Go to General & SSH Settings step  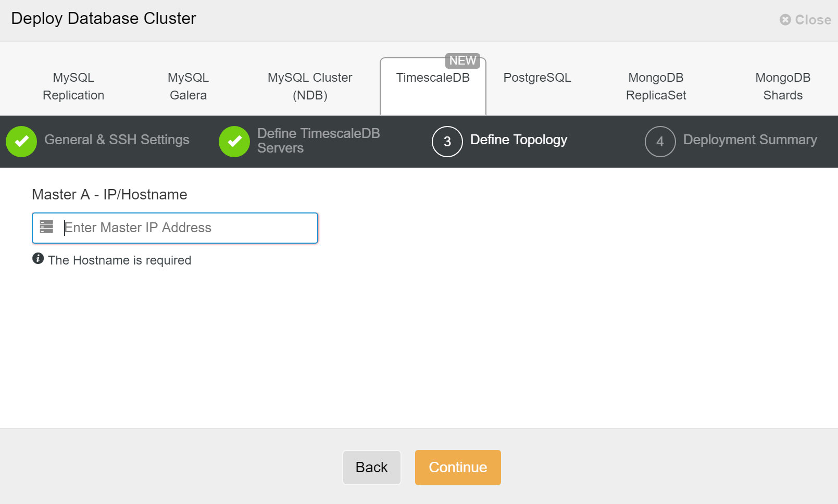[117, 140]
